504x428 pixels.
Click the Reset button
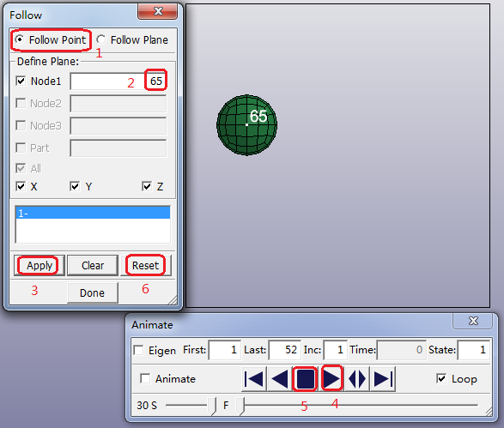click(146, 266)
